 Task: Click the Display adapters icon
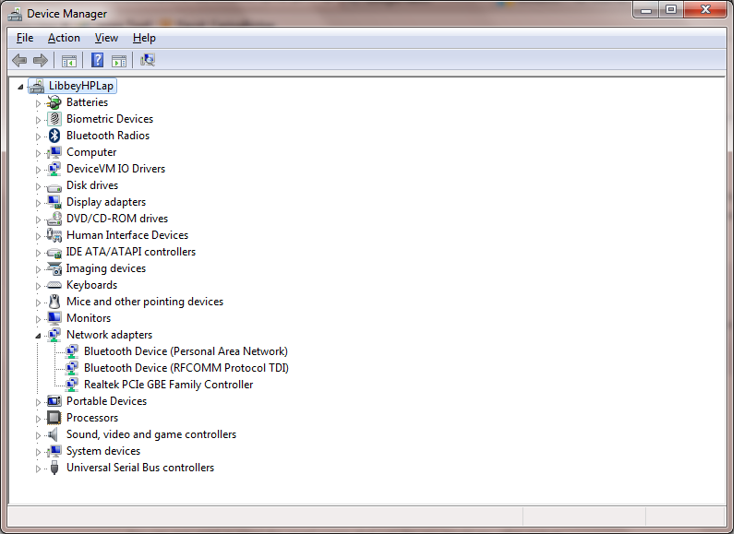pyautogui.click(x=54, y=202)
